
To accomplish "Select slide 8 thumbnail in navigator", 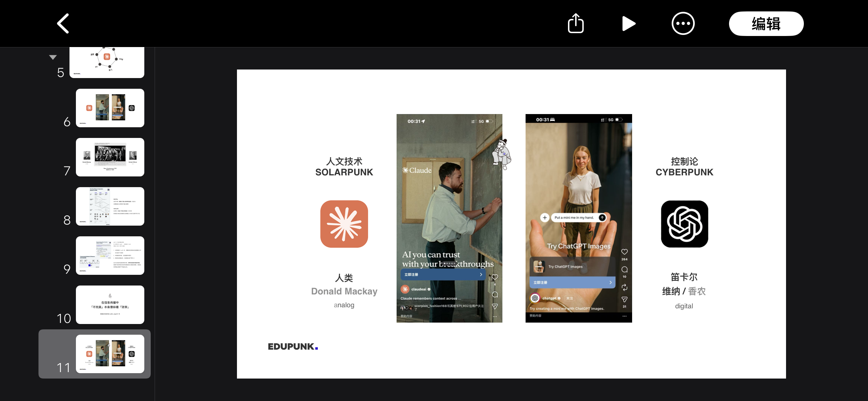I will pos(110,206).
